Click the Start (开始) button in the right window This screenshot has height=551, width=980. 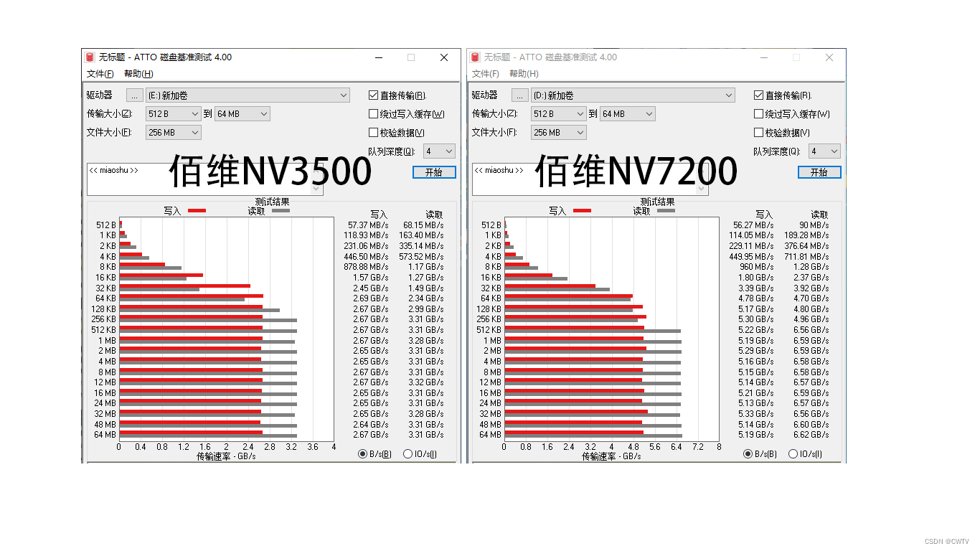[x=819, y=172]
